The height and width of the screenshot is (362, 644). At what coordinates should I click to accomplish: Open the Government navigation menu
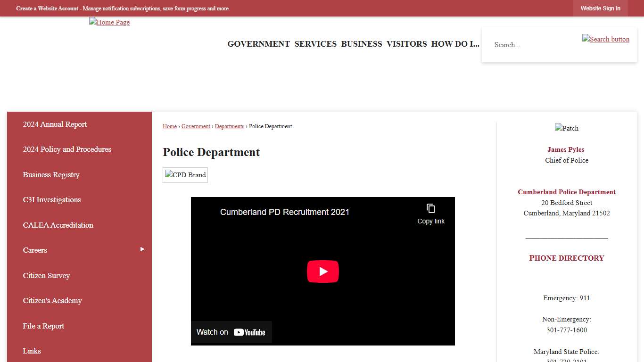258,44
